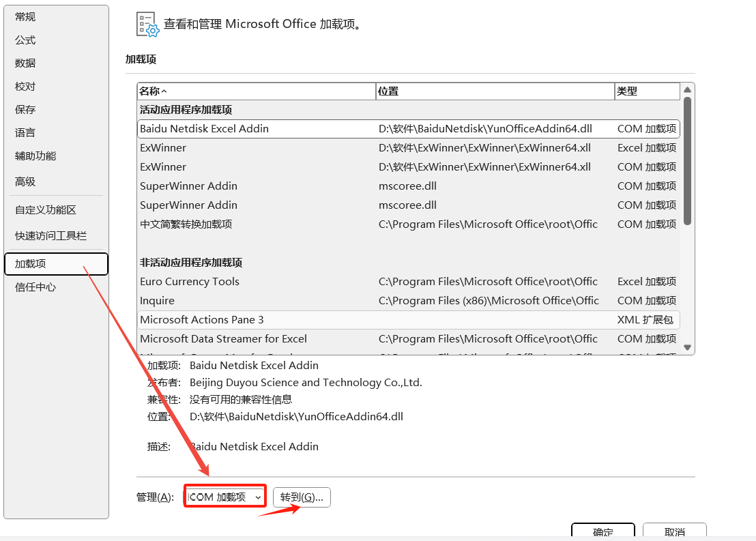Click the list scrollbar down arrow
This screenshot has width=756, height=541.
[x=688, y=348]
